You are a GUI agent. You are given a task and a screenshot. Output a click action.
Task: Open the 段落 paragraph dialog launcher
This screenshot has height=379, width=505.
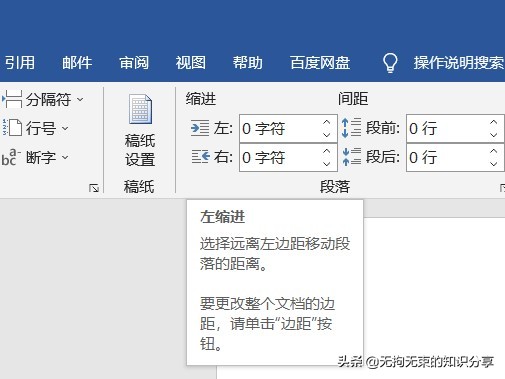tap(502, 188)
